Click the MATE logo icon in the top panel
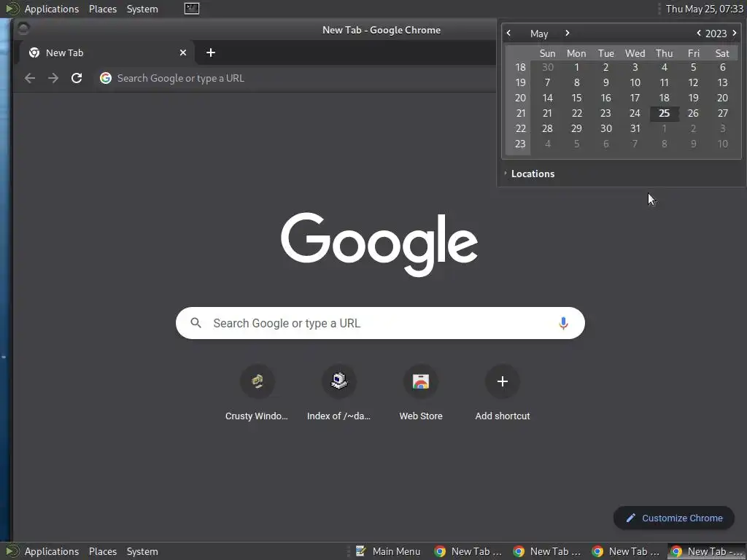The height and width of the screenshot is (560, 747). (12, 9)
